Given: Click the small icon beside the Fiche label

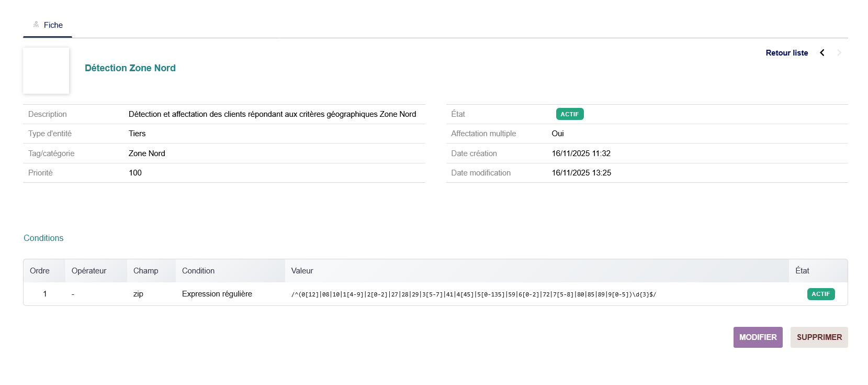Looking at the screenshot, I should coord(36,25).
